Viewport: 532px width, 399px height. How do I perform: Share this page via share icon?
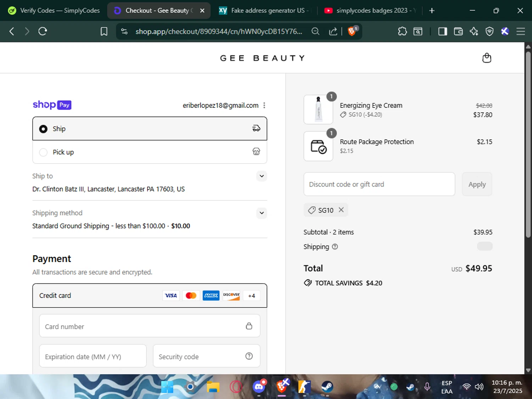click(x=333, y=31)
